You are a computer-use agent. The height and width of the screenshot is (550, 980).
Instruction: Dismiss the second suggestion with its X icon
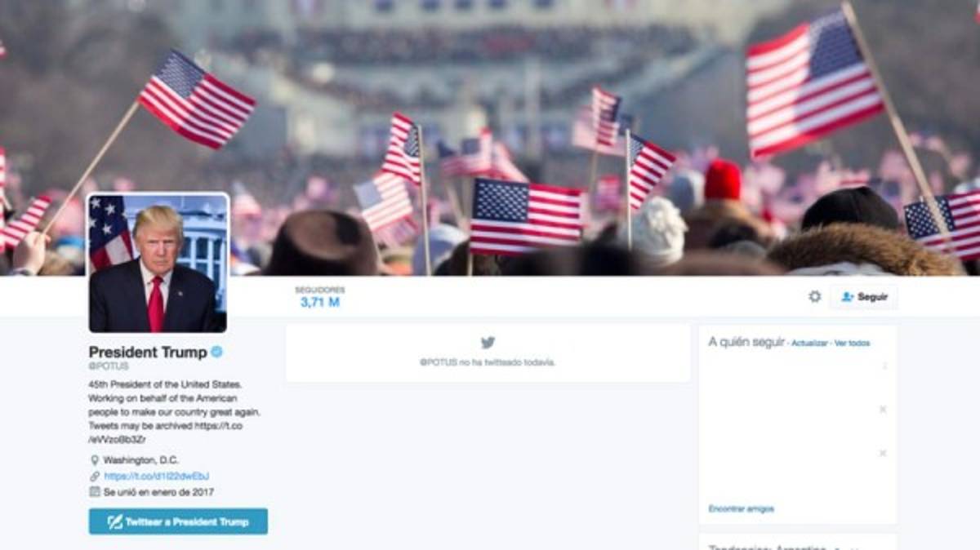point(883,410)
